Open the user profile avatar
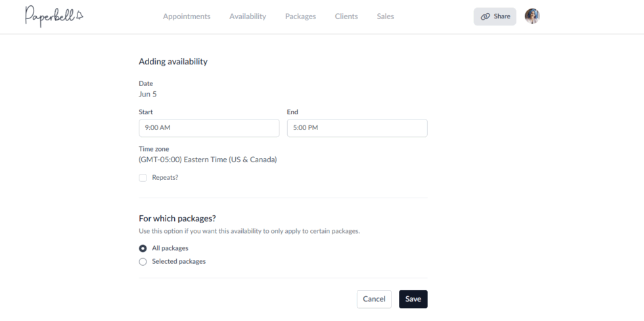This screenshot has width=644, height=321. tap(532, 16)
